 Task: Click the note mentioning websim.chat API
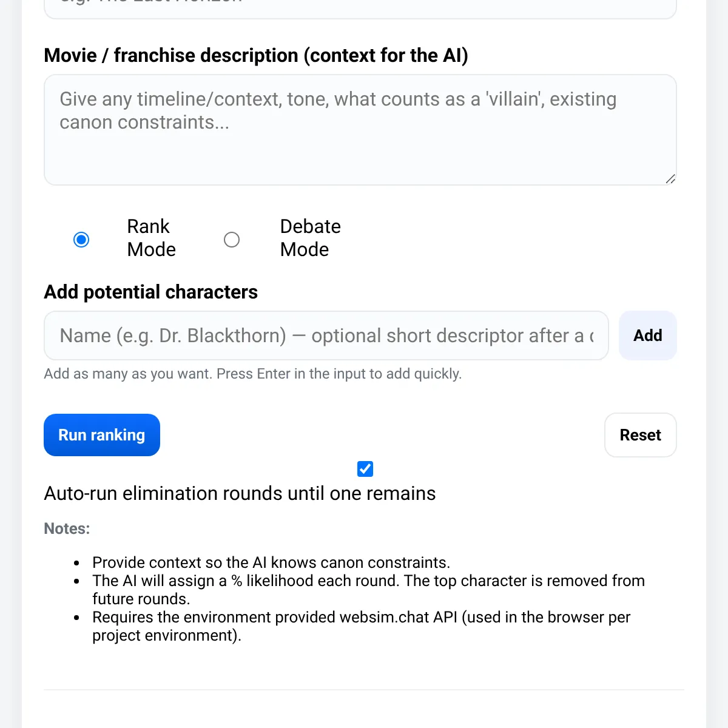(362, 626)
